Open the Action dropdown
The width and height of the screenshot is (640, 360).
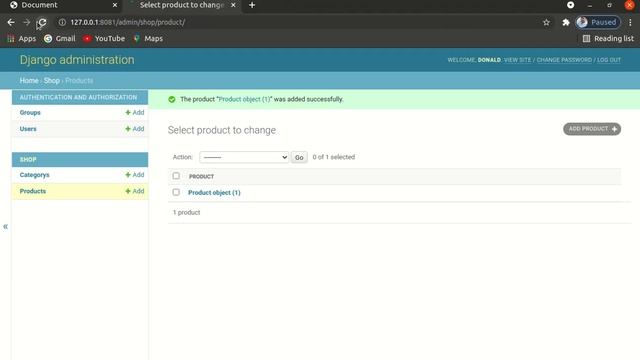pyautogui.click(x=244, y=157)
